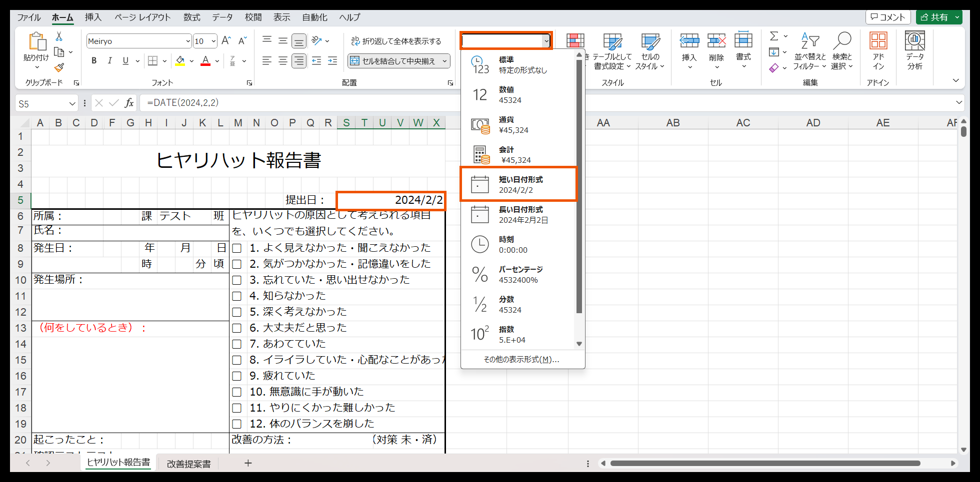Select the 短い日付形式 format option
The width and height of the screenshot is (980, 482).
pos(517,184)
